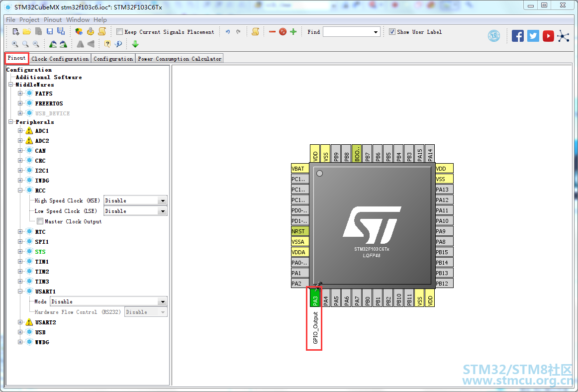Click the New Project toolbar icon
578x392 pixels.
pos(16,32)
